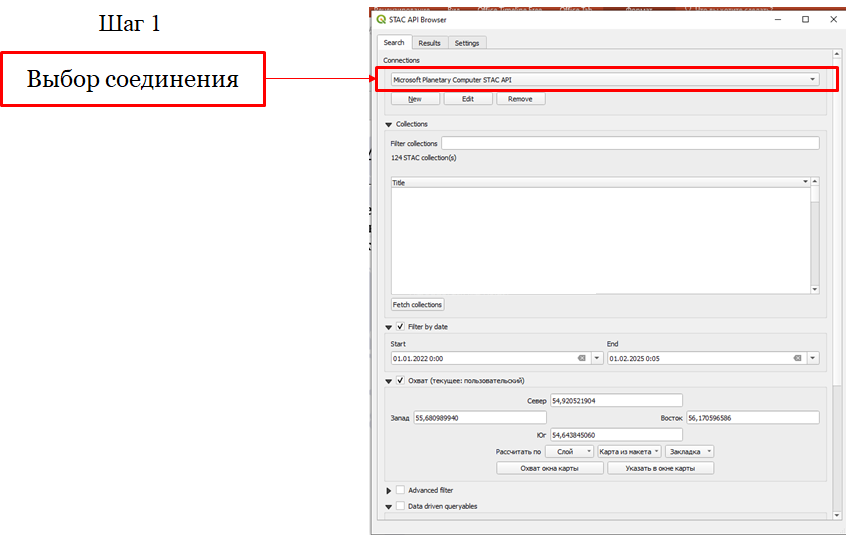This screenshot has height=535, width=846.
Task: Click the collections list scroll down arrow
Action: [815, 290]
